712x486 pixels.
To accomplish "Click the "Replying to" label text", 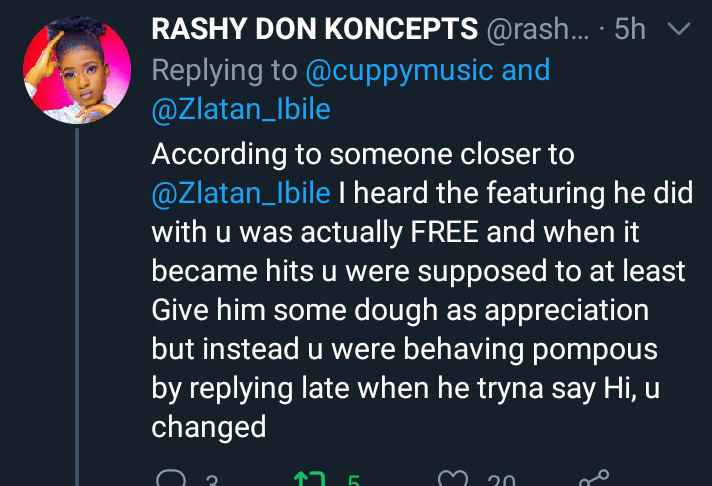I will [x=225, y=70].
